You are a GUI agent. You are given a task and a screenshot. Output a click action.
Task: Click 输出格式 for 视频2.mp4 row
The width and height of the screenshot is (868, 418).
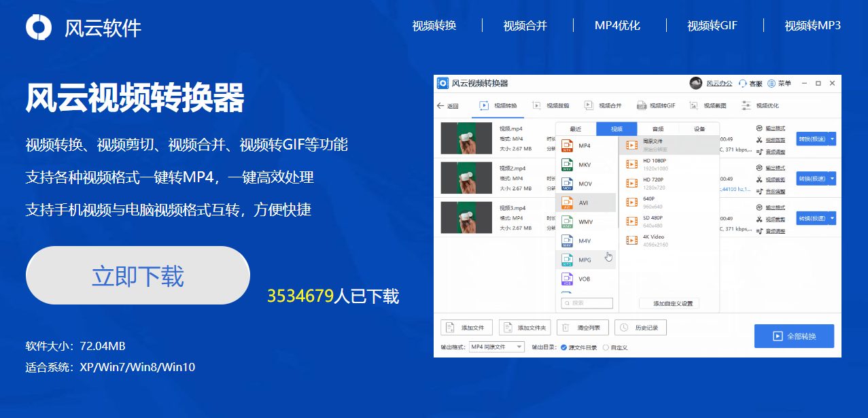pos(771,168)
